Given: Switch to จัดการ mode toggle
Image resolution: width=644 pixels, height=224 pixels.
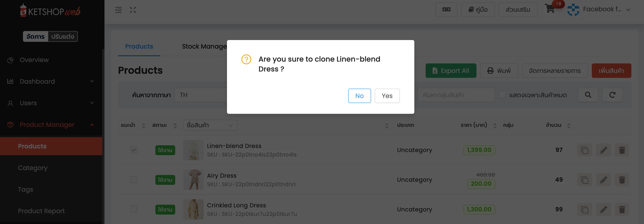Looking at the screenshot, I should coord(36,36).
